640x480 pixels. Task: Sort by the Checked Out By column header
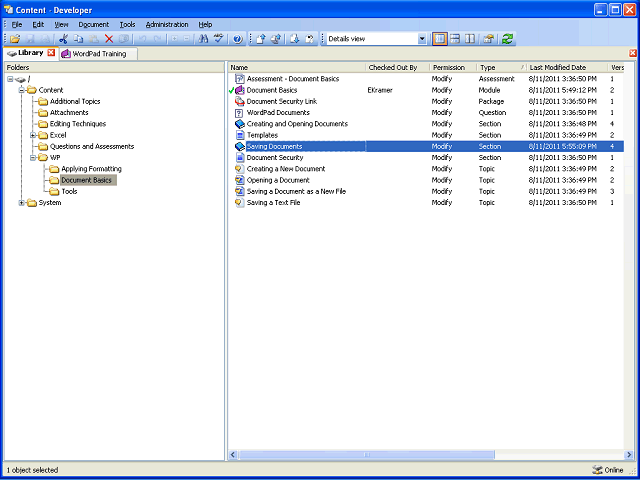pos(398,67)
